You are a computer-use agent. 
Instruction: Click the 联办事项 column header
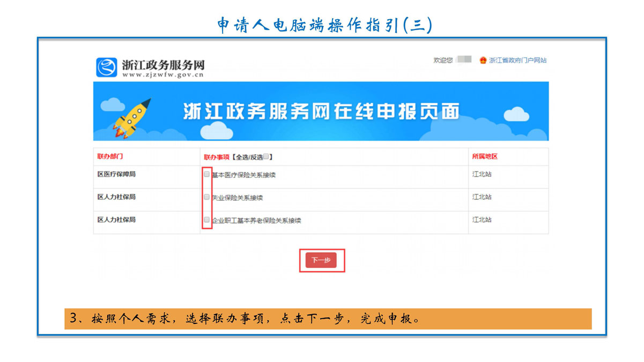217,157
